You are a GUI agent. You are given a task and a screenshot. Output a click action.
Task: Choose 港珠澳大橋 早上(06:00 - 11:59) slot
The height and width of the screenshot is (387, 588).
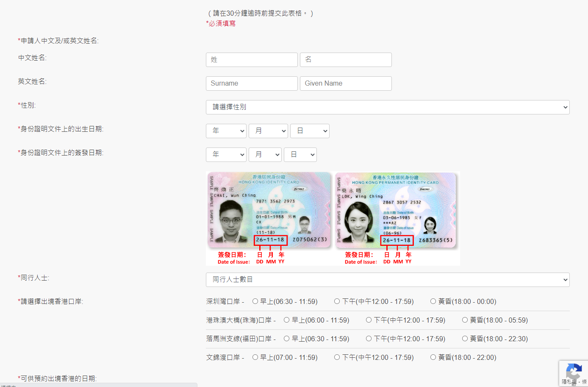pos(287,320)
